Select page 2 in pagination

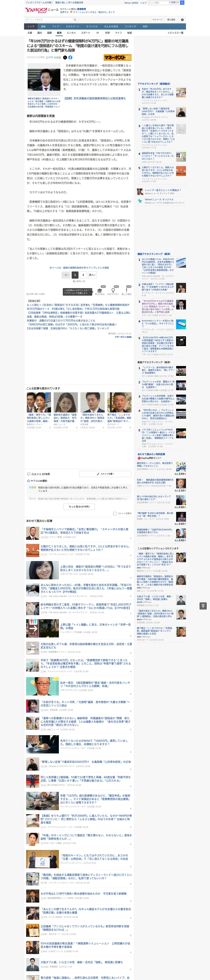coord(83,275)
